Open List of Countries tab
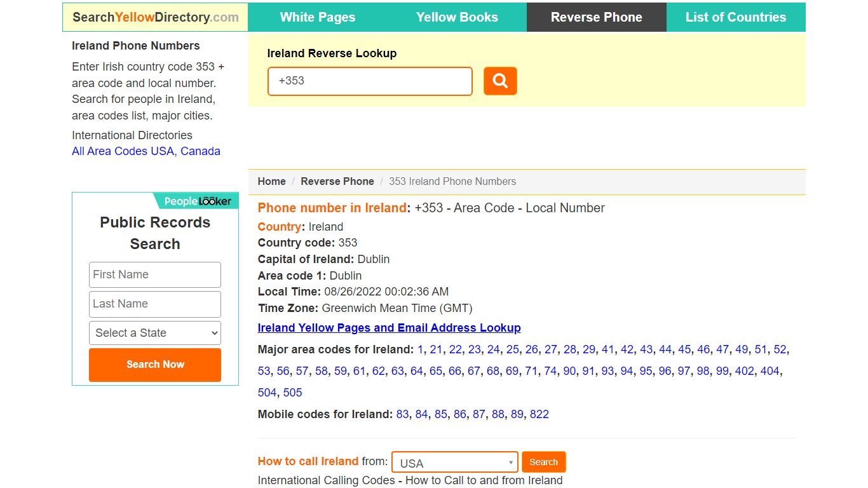 (736, 17)
